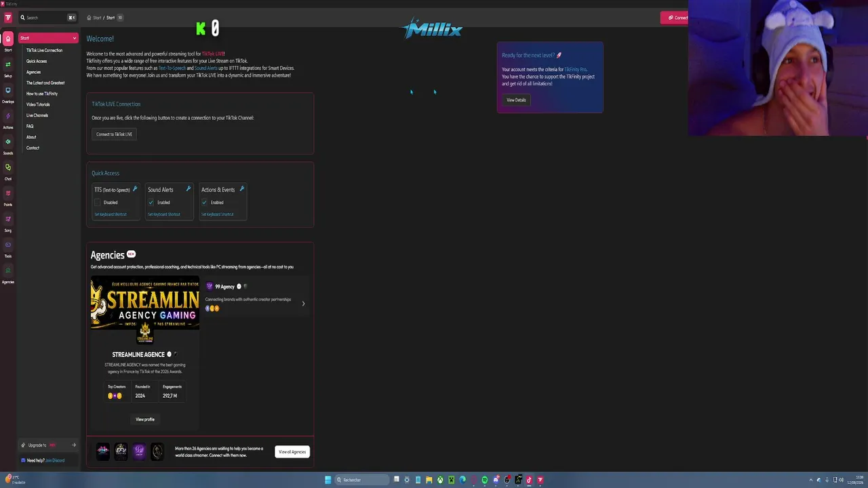Click the 99 Agency logo icon
This screenshot has width=868, height=488.
click(x=210, y=287)
